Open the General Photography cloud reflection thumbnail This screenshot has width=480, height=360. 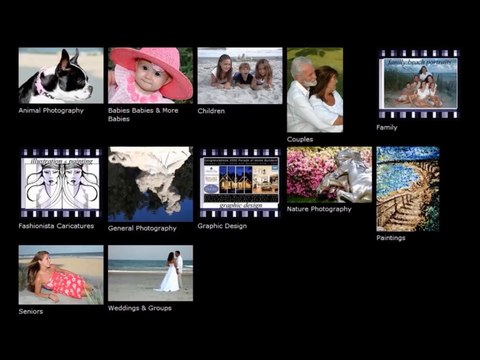(150, 184)
